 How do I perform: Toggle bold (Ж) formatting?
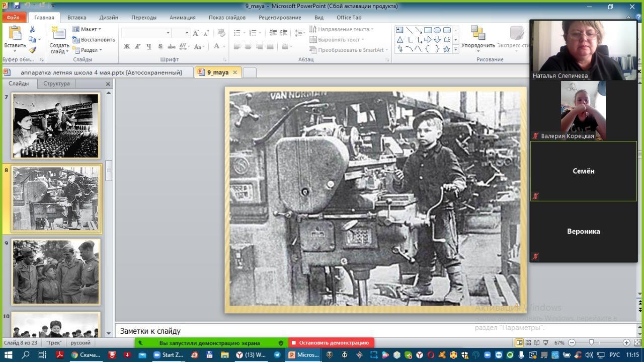[x=127, y=46]
